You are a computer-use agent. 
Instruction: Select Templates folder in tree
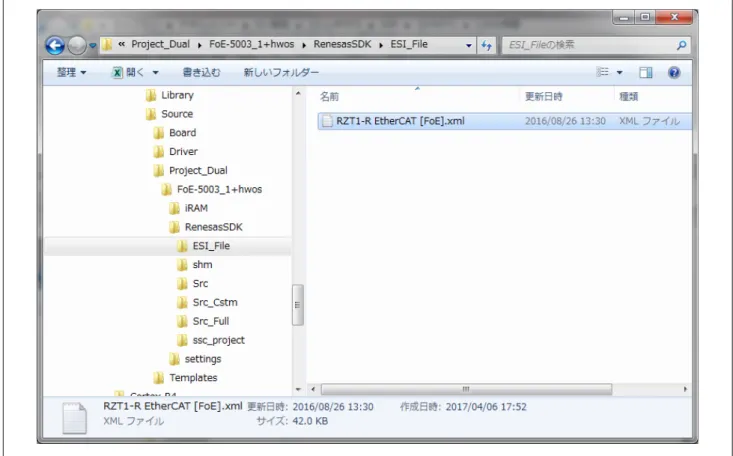[x=193, y=378]
